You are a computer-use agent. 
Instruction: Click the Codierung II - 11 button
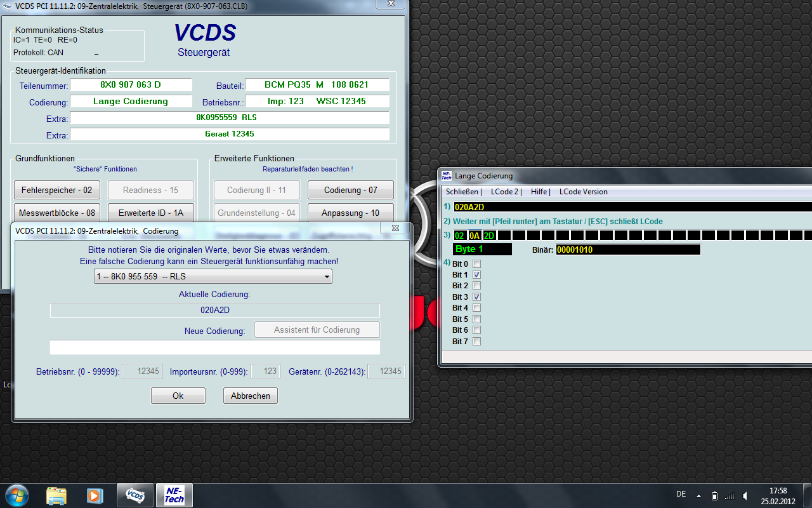click(x=256, y=190)
